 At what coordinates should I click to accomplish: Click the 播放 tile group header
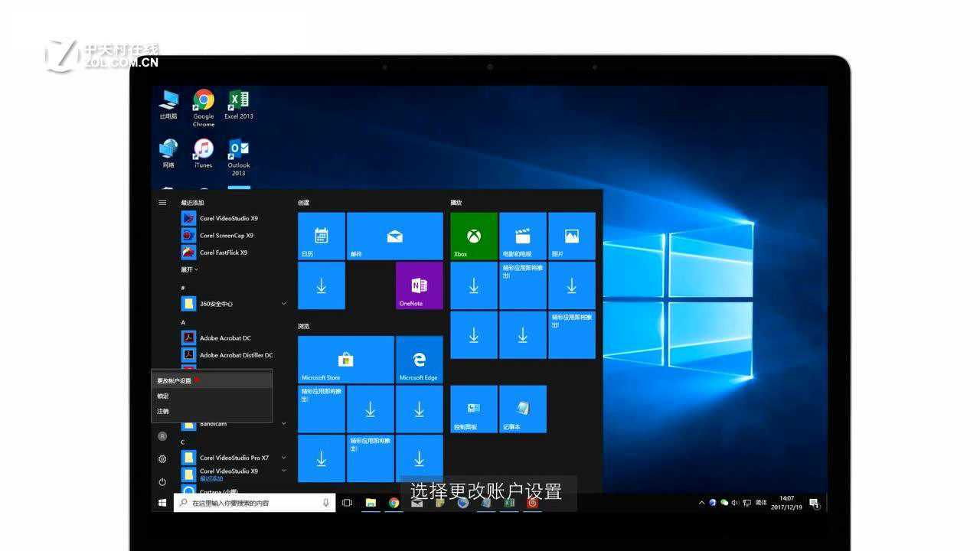[456, 203]
